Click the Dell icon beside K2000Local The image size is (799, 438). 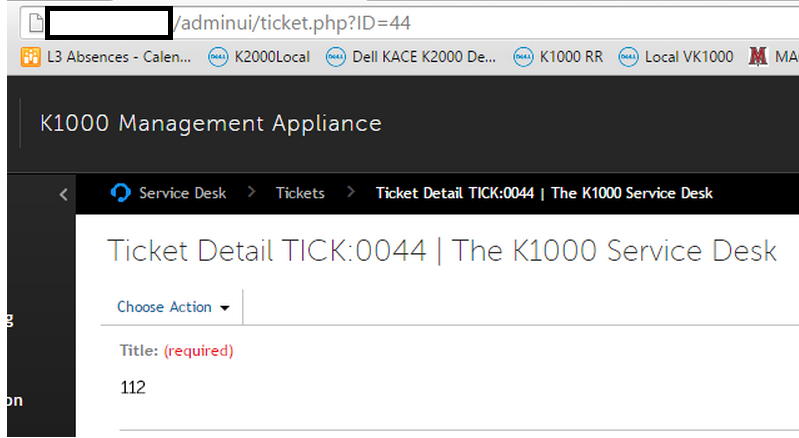[x=217, y=57]
